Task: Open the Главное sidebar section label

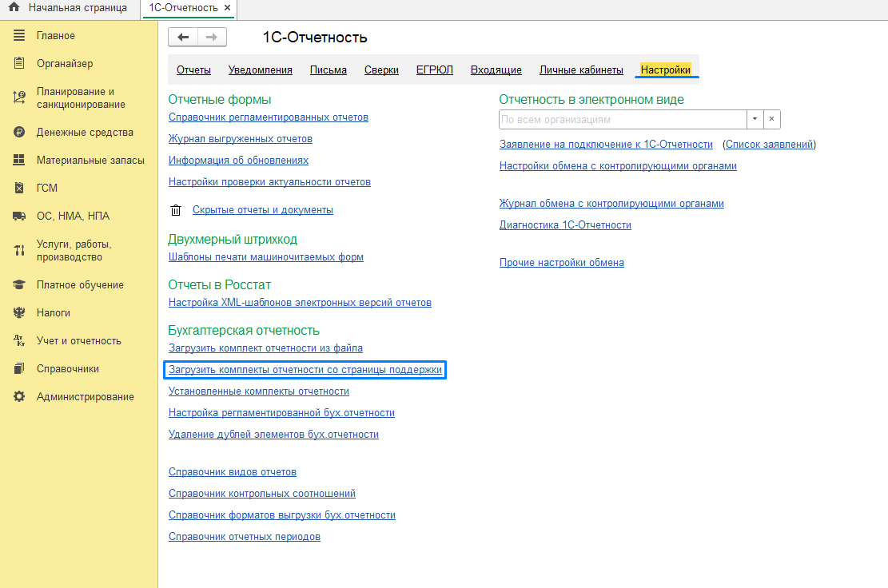Action: [x=55, y=36]
